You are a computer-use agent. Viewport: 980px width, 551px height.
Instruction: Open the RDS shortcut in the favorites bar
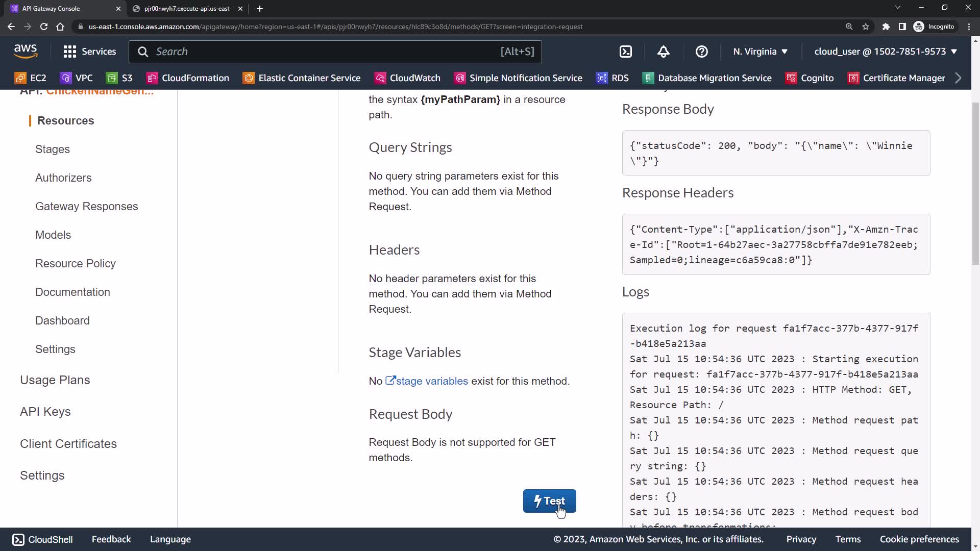(612, 78)
